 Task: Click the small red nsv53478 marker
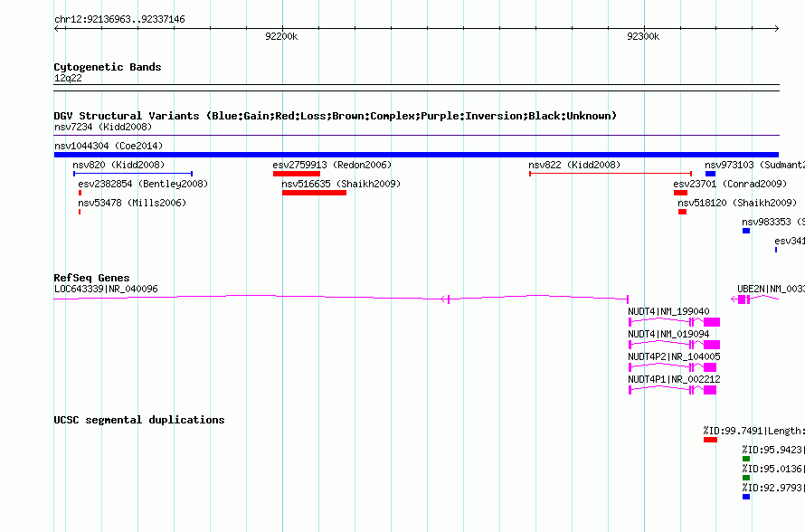tap(80, 212)
